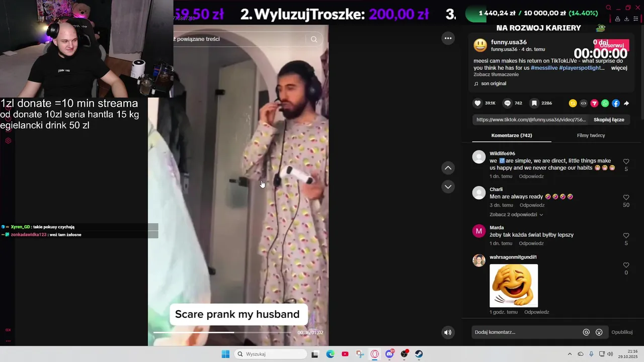The width and height of the screenshot is (644, 362).
Task: Open Wildlife696's profile avatar
Action: coord(479,157)
